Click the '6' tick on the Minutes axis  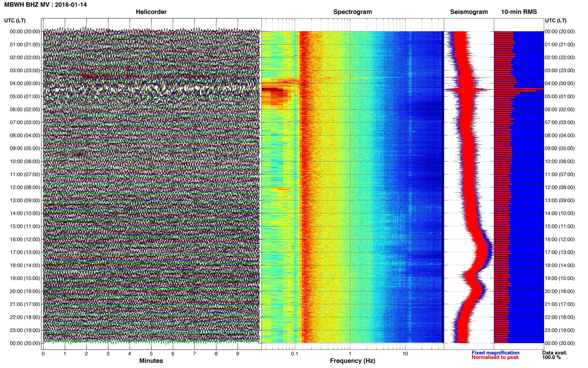point(173,354)
